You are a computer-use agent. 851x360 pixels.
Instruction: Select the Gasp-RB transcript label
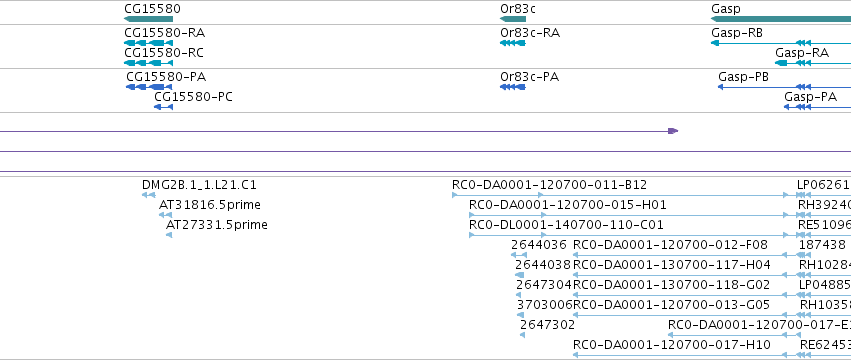(736, 34)
